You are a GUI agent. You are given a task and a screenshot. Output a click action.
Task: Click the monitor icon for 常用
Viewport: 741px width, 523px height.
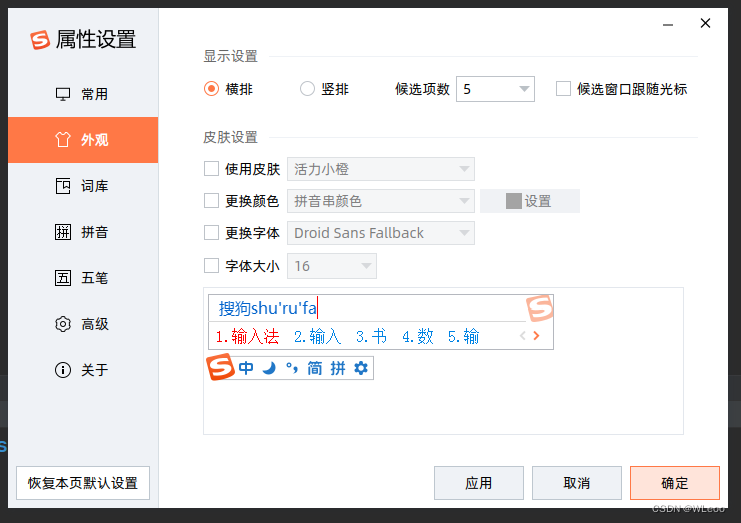click(63, 94)
